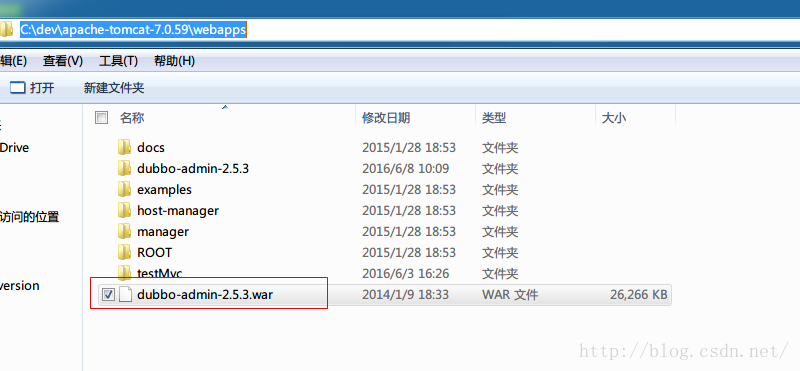Open the 帮助(H) menu
This screenshot has height=371, width=800.
coord(174,61)
